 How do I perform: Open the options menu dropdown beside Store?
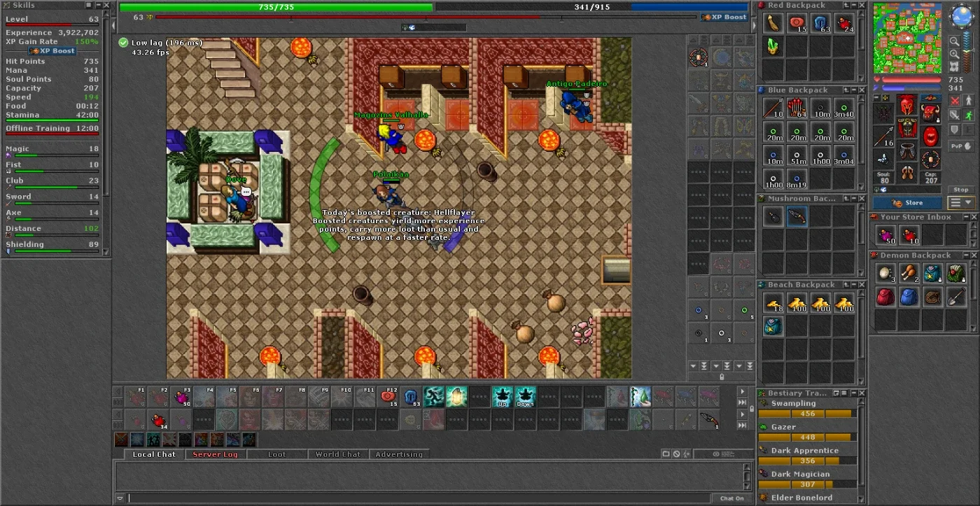pyautogui.click(x=961, y=203)
